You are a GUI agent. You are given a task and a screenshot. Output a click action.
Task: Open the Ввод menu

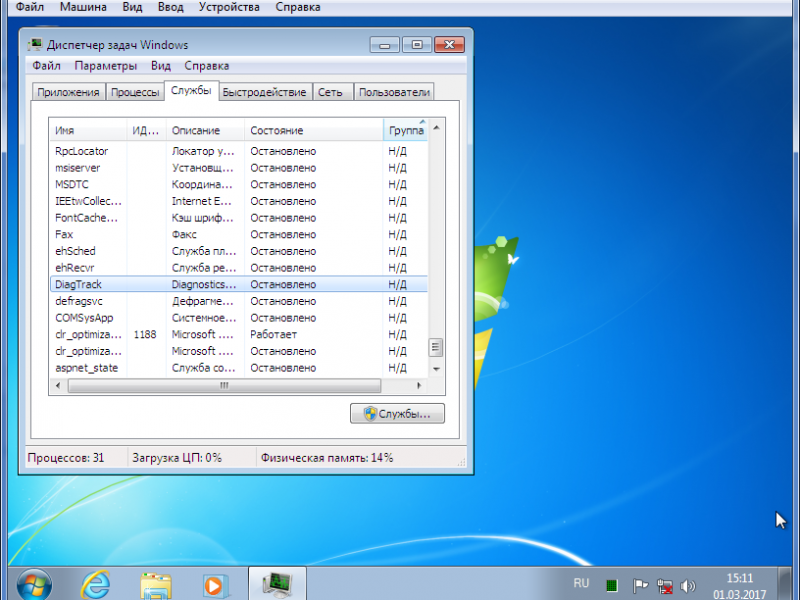tap(170, 7)
